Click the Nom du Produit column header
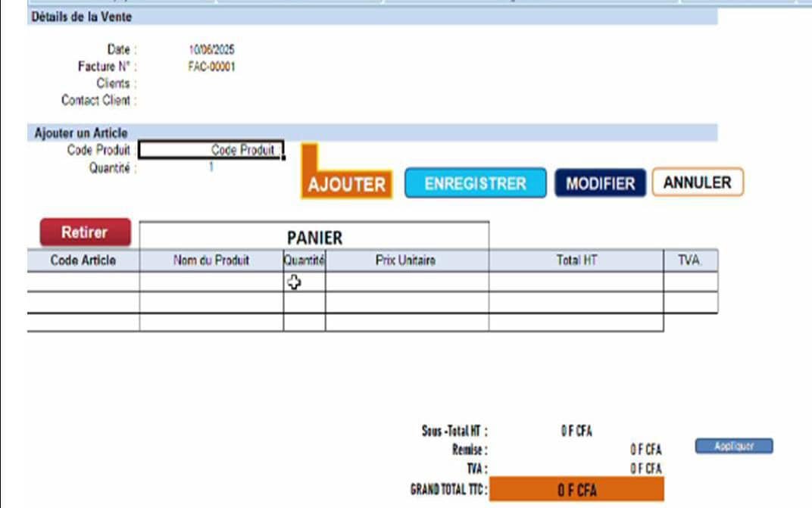 (x=211, y=260)
